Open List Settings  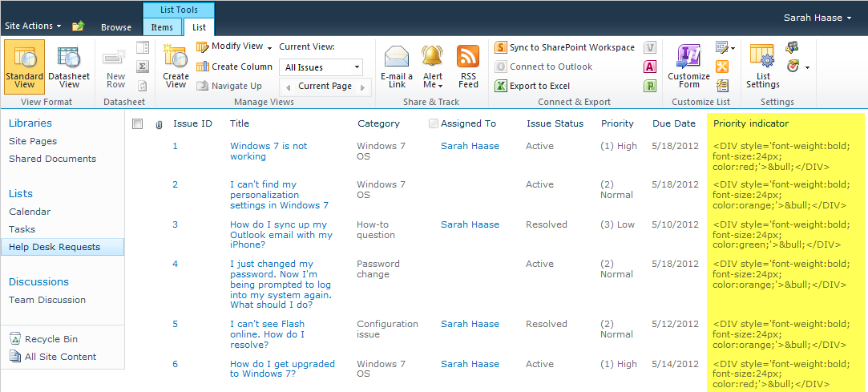point(762,66)
